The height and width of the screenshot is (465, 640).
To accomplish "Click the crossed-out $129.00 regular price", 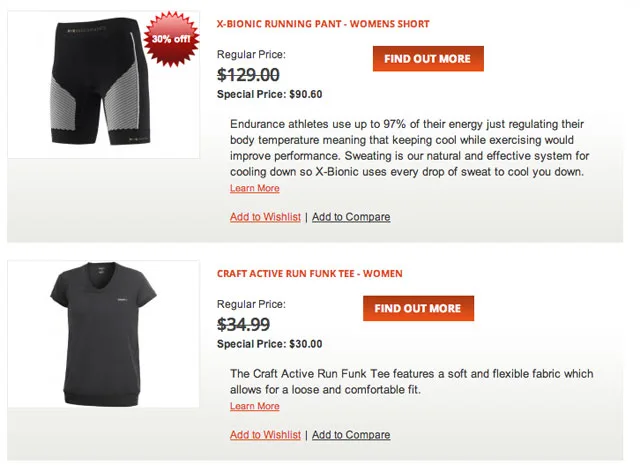I will [248, 74].
